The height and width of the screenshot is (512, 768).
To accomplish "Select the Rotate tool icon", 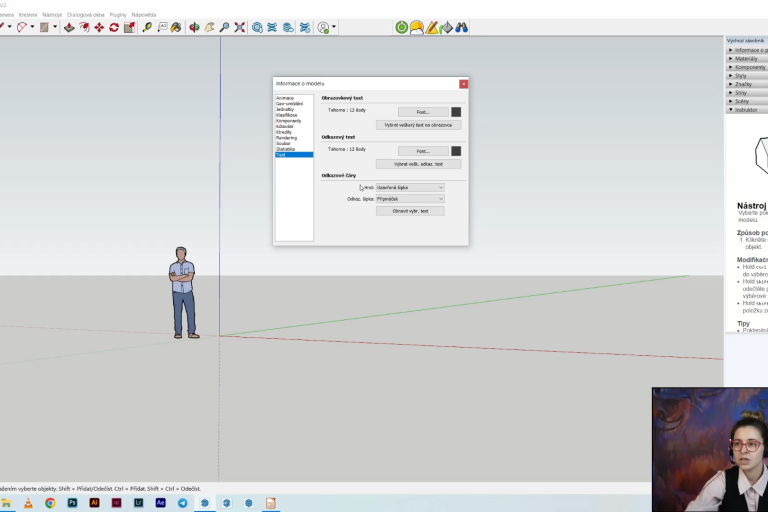I will [114, 27].
